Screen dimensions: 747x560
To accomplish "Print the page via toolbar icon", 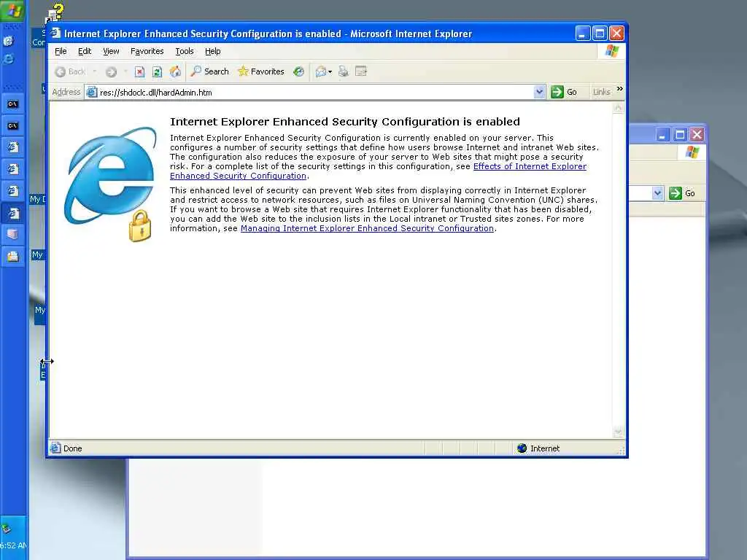I will 343,72.
